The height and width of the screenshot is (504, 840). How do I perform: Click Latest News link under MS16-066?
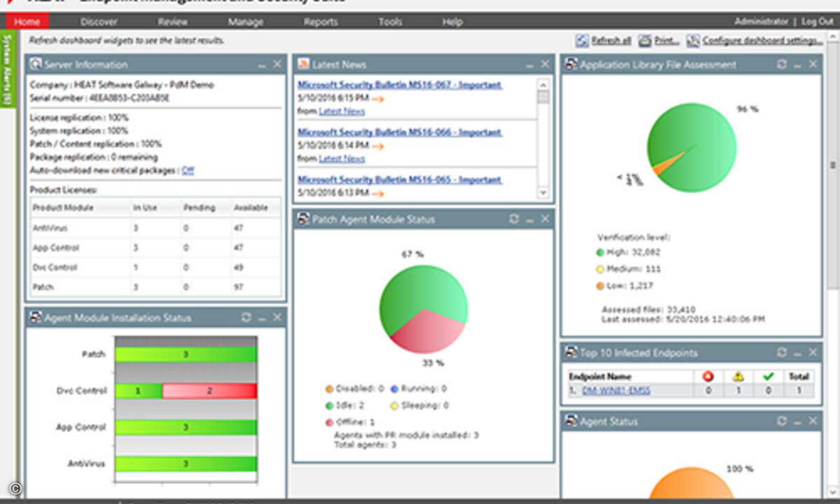(342, 159)
